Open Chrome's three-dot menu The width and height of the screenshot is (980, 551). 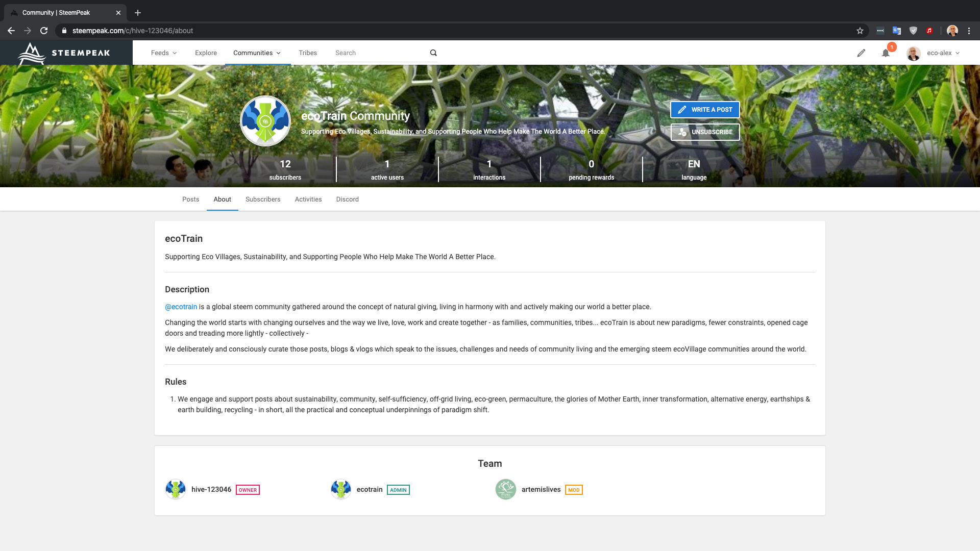click(x=969, y=31)
